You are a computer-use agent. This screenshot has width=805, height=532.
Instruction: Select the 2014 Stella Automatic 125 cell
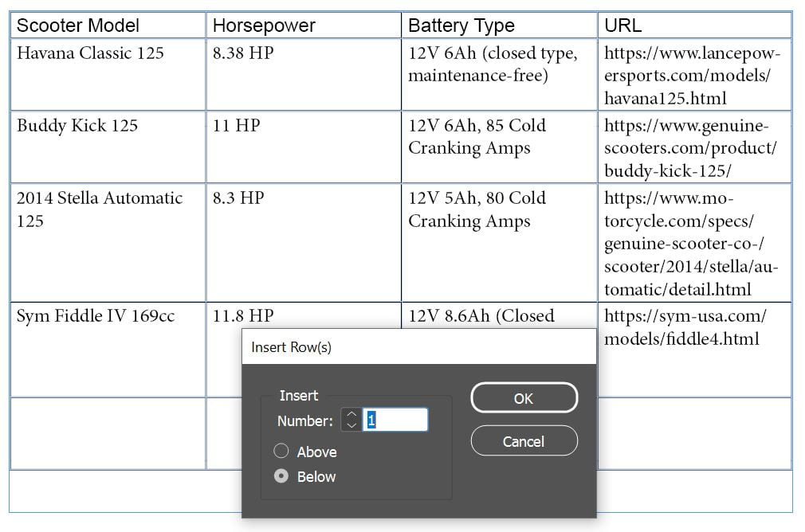pyautogui.click(x=97, y=209)
